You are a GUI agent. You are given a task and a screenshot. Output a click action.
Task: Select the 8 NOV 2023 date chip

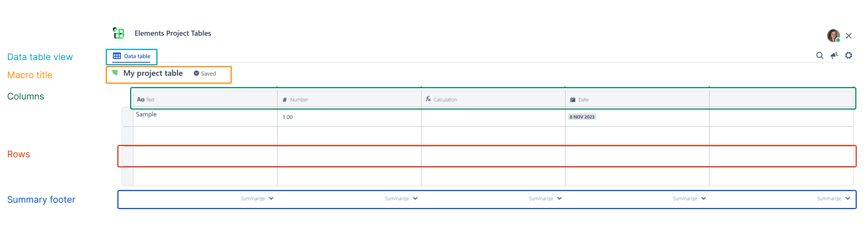tap(582, 117)
